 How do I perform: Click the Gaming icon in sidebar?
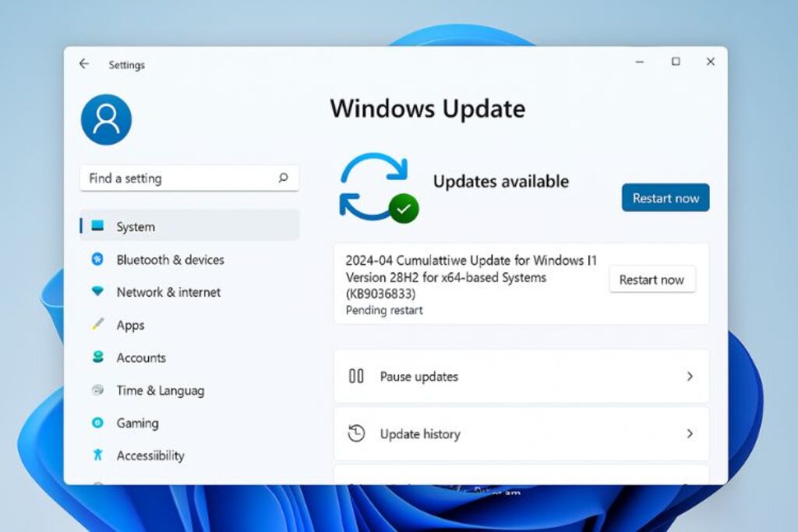pos(97,423)
